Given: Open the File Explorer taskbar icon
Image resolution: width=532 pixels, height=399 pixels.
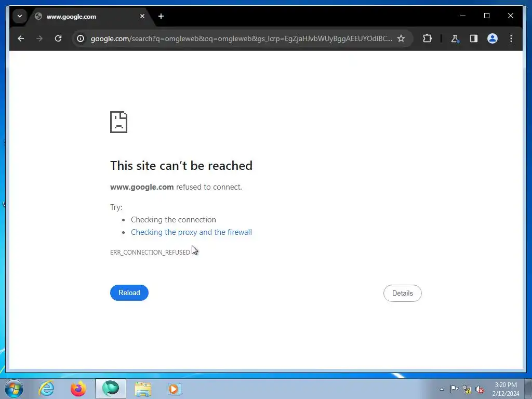Looking at the screenshot, I should pyautogui.click(x=143, y=389).
